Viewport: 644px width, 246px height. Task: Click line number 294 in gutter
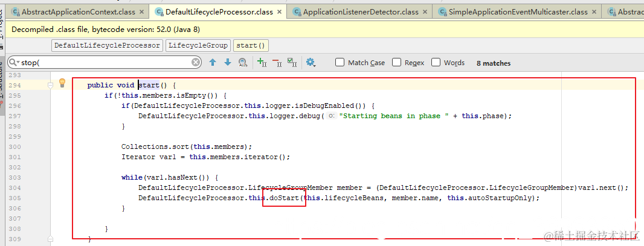pos(14,85)
